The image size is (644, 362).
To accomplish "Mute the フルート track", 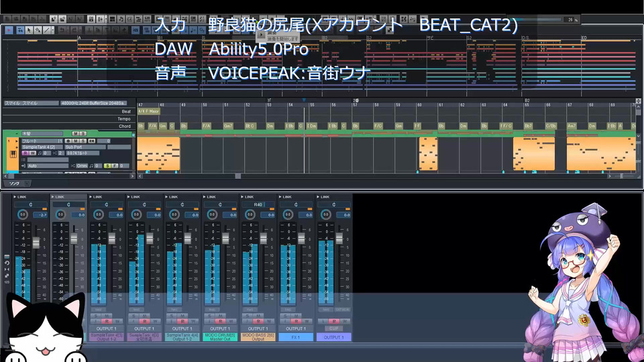I will coord(75,141).
